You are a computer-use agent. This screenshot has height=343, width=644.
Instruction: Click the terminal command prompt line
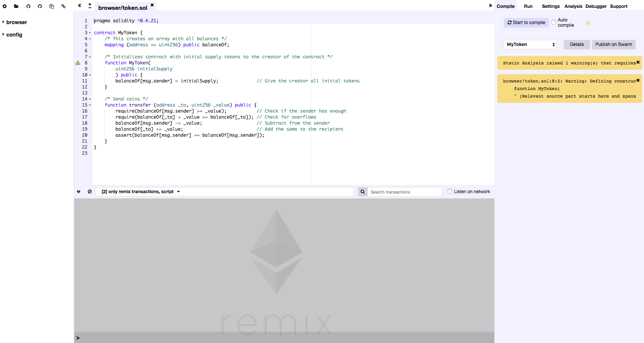(x=284, y=338)
